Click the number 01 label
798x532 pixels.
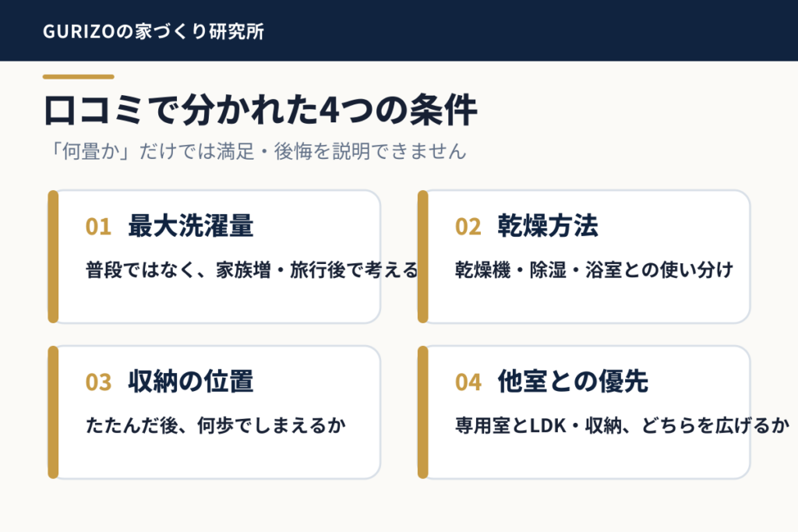tap(98, 227)
